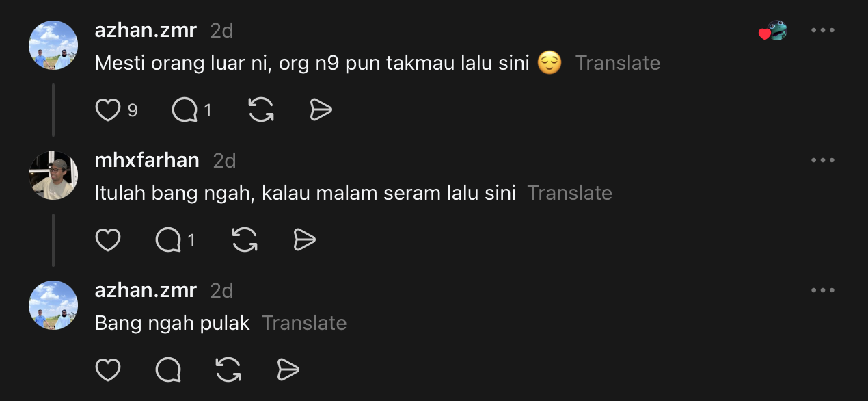Translate the "Mesti orang luar ni" comment
Image resolution: width=868 pixels, height=401 pixels.
(x=617, y=63)
